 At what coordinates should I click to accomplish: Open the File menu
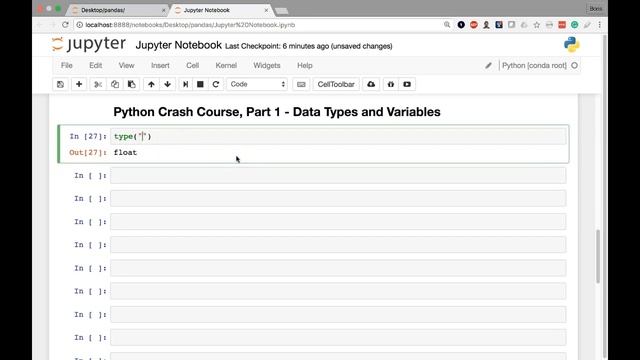(67, 65)
